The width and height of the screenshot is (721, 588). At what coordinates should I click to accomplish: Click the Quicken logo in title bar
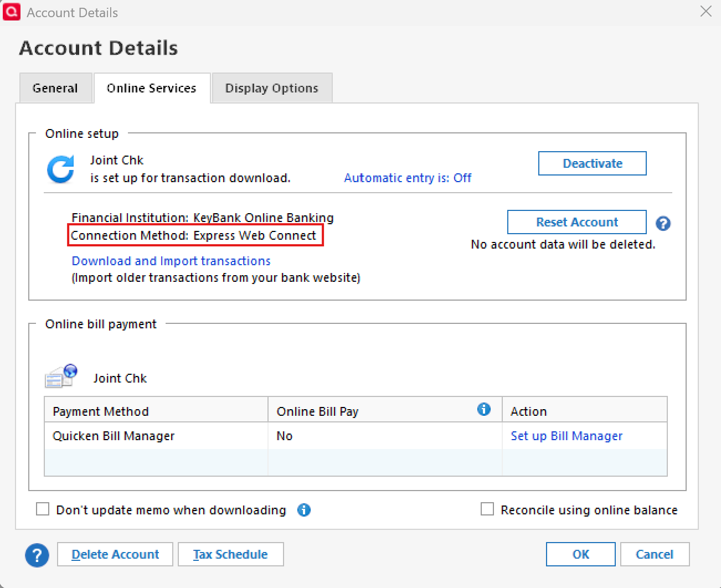click(x=12, y=12)
